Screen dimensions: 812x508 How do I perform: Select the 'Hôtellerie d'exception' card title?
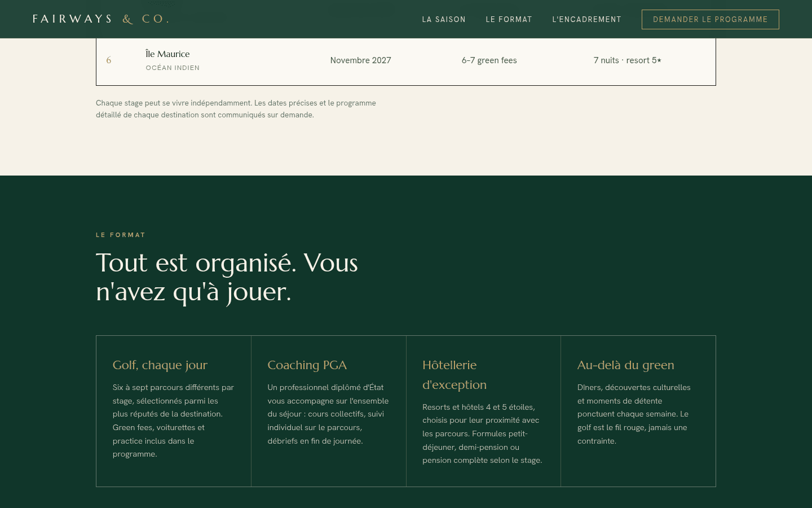[x=454, y=375]
